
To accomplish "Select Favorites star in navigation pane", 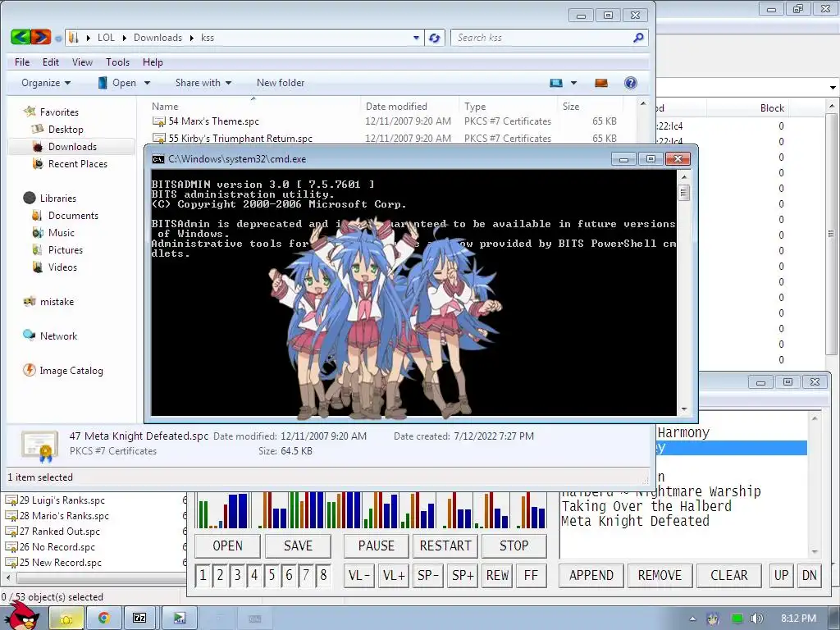I will pos(30,112).
